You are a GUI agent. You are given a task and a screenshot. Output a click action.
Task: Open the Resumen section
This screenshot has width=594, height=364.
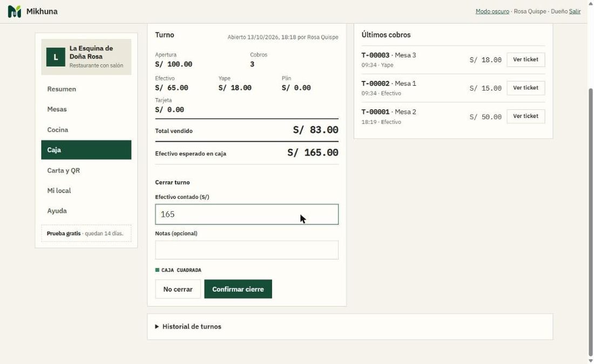coord(86,89)
